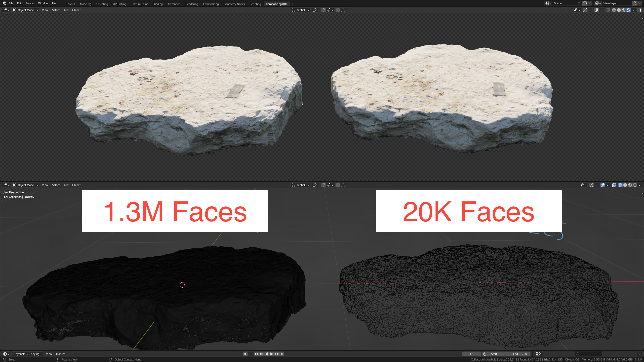Open timeline Playback popover
This screenshot has height=362, width=644.
[20, 354]
